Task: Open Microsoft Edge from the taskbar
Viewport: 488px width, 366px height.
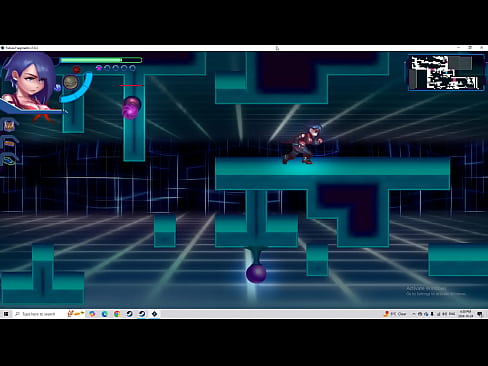Action: pyautogui.click(x=104, y=314)
